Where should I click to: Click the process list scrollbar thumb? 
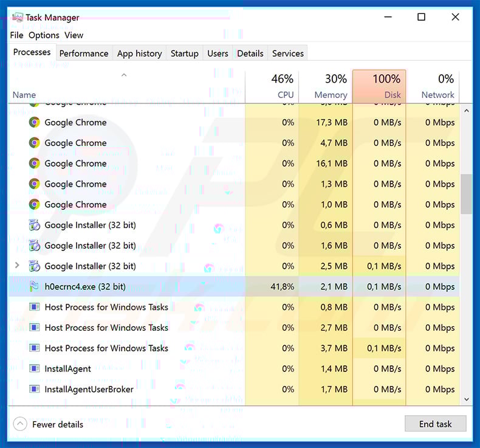click(466, 194)
